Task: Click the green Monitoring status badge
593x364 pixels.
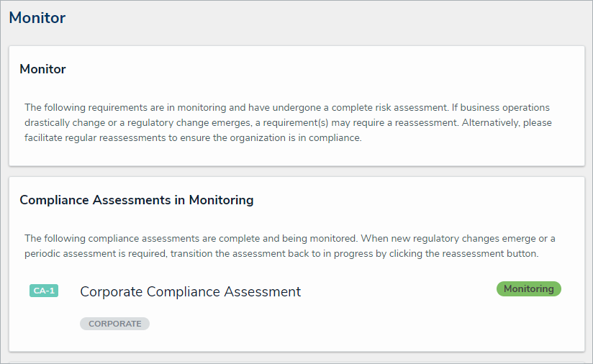Action: tap(528, 288)
